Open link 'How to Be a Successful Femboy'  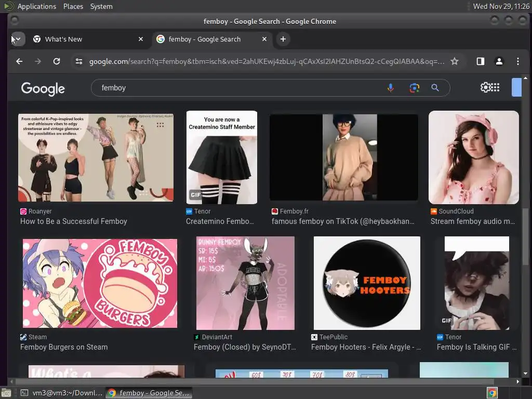pyautogui.click(x=74, y=221)
